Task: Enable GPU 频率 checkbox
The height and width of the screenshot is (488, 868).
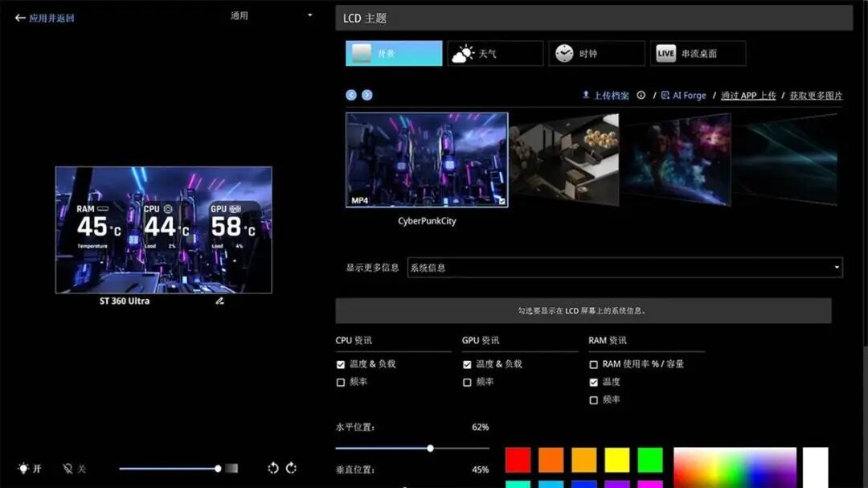Action: coord(467,382)
